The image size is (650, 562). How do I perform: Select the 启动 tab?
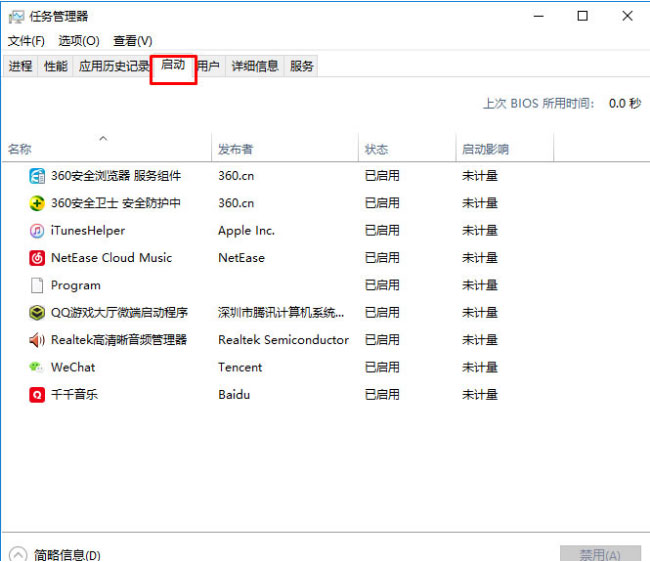[173, 65]
